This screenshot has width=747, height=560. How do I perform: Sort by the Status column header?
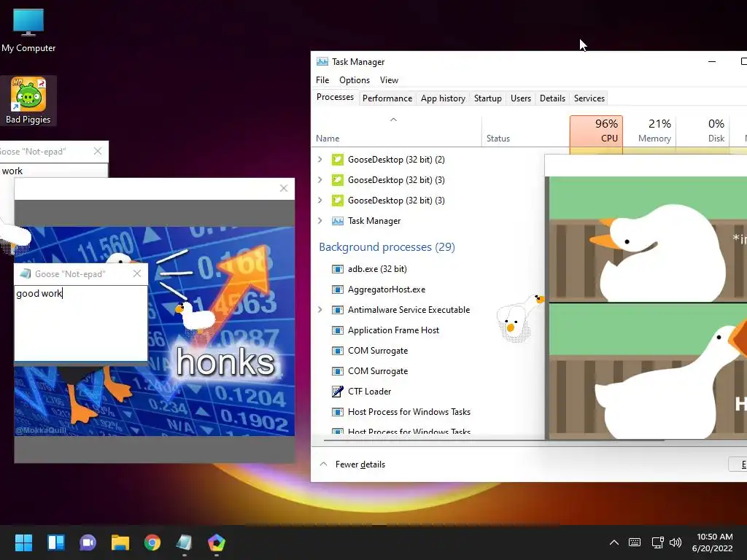[x=525, y=131]
